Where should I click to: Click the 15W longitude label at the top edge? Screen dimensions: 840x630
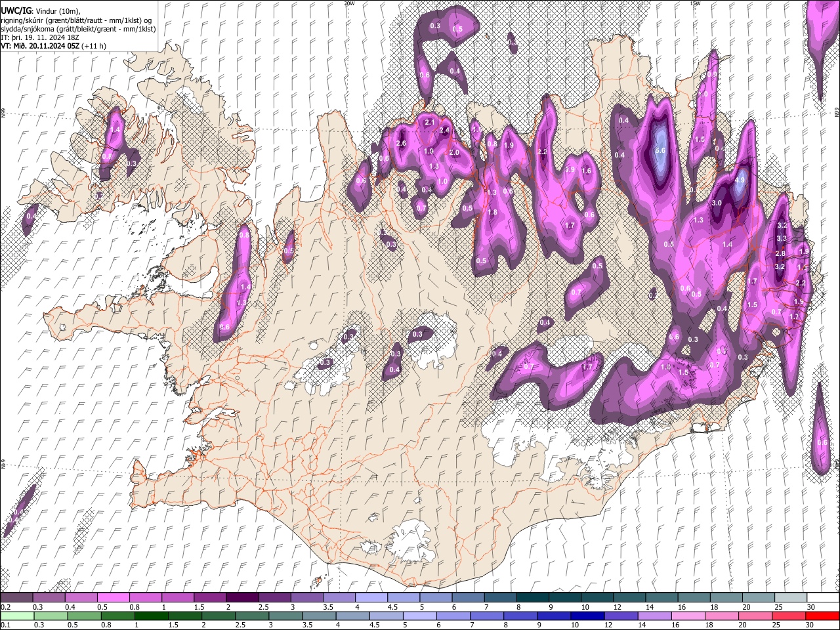tap(695, 3)
